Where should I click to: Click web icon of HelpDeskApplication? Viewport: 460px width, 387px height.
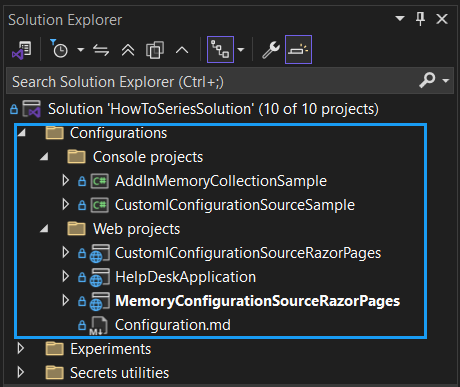(100, 277)
